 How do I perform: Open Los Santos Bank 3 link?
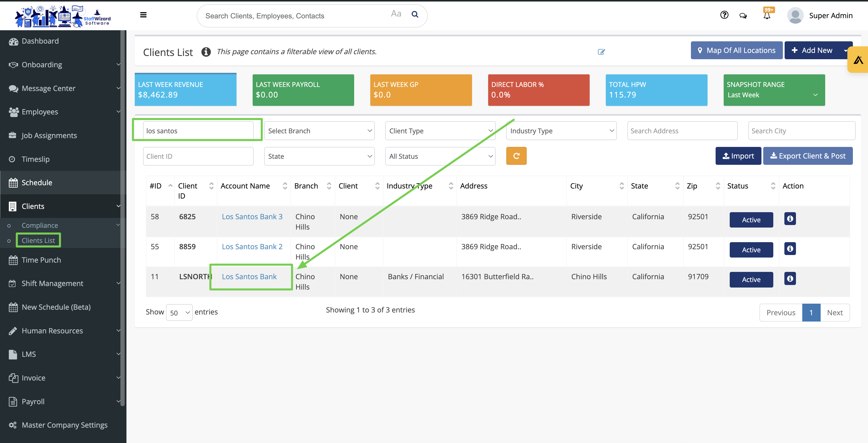pyautogui.click(x=252, y=216)
